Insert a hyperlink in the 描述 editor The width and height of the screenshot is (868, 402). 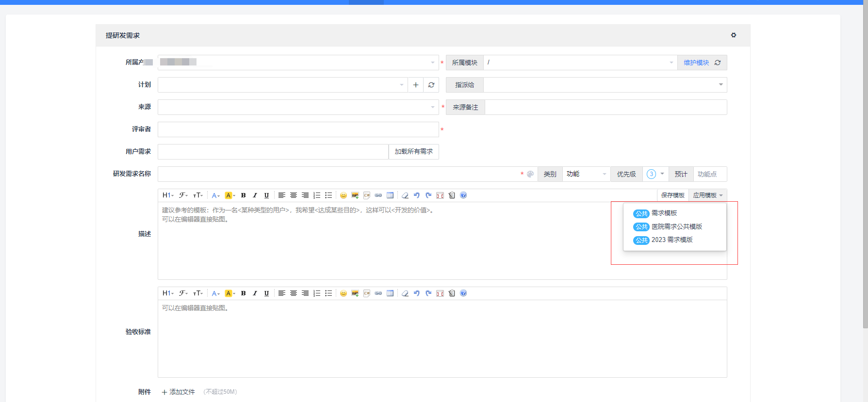coord(378,195)
